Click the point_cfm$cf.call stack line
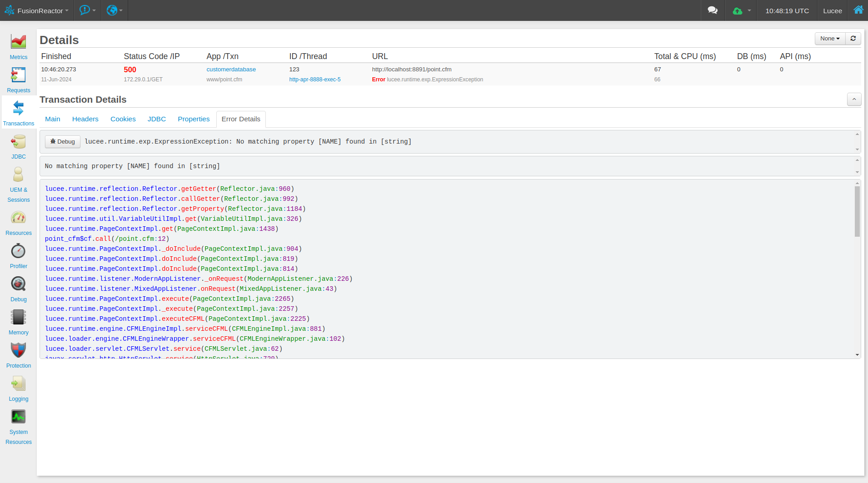 click(x=107, y=239)
